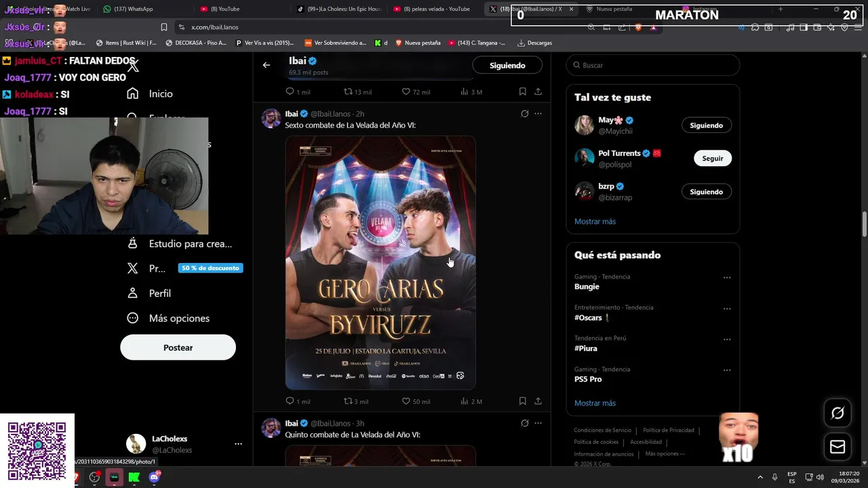Open floating messages envelope button
Viewport: 868px width, 488px height.
(837, 447)
